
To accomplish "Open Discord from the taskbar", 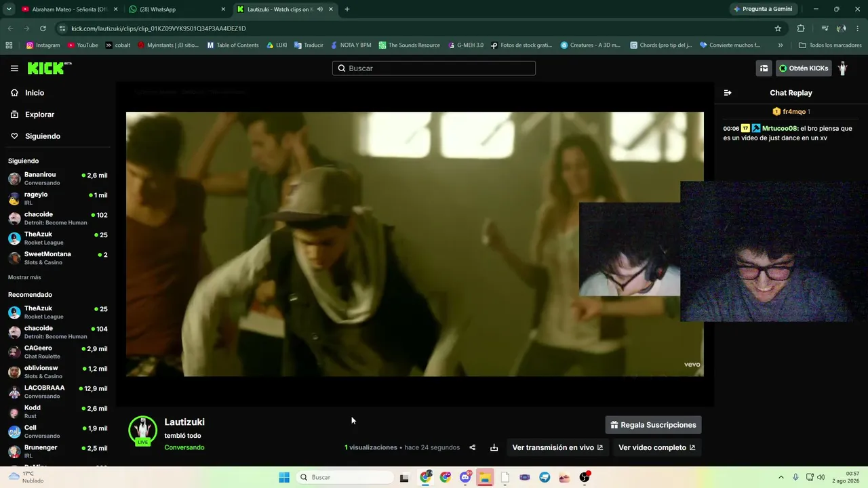I will click(465, 477).
